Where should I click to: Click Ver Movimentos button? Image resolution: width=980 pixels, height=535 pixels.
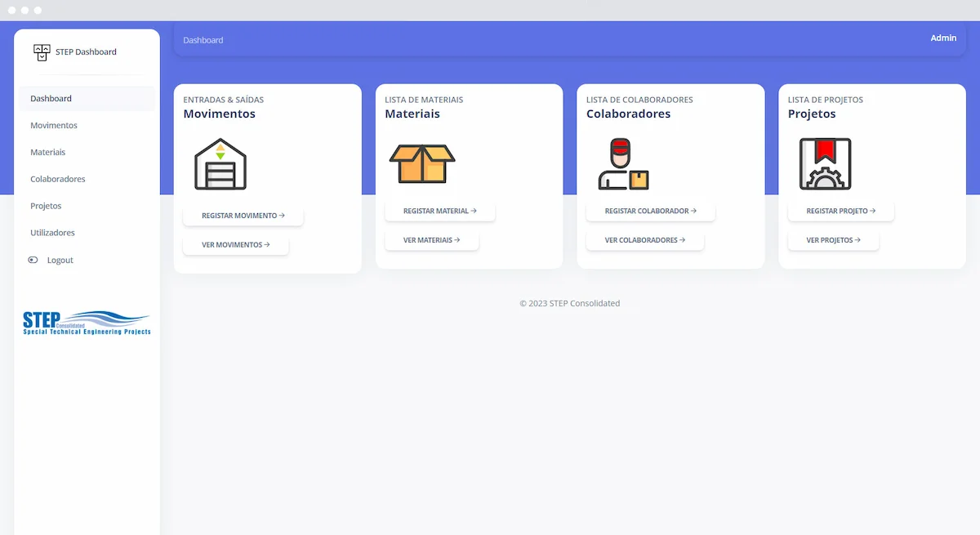click(236, 243)
